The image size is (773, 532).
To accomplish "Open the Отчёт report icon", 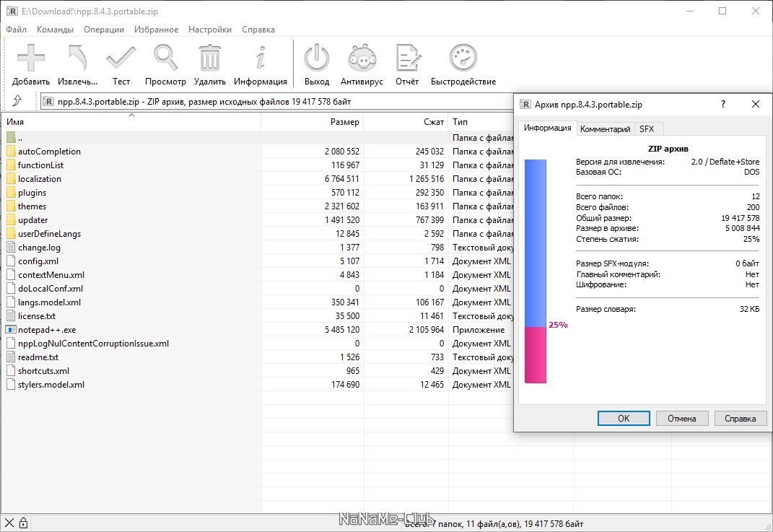I will tap(407, 64).
